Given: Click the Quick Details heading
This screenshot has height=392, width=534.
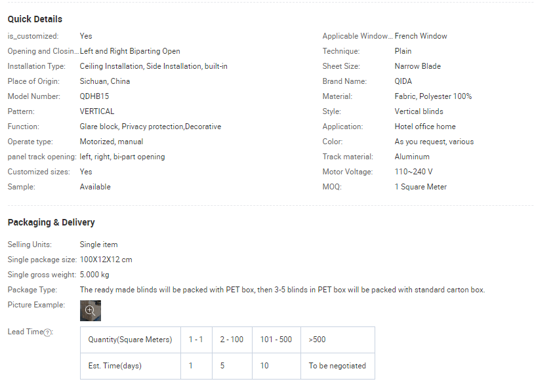Looking at the screenshot, I should [35, 19].
